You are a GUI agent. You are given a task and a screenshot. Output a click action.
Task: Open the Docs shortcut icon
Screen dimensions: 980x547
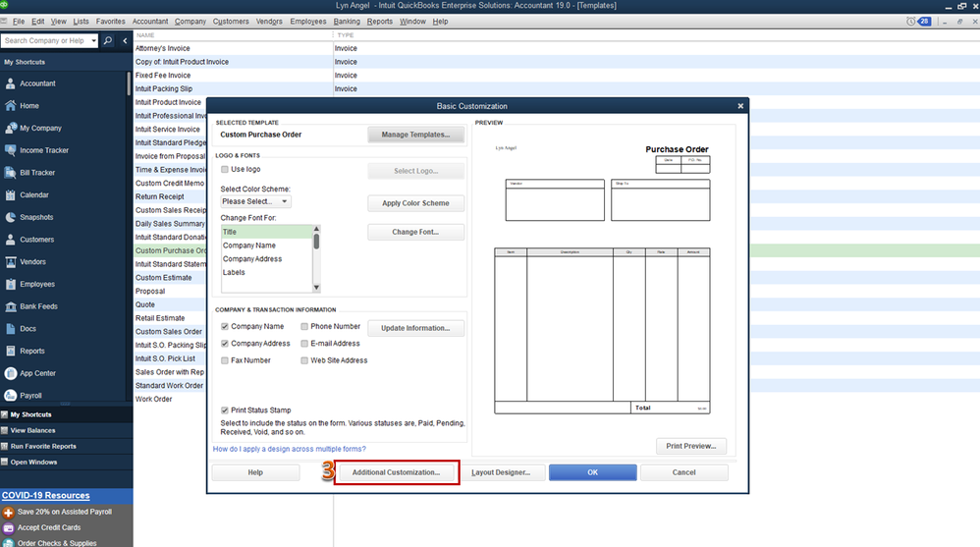pyautogui.click(x=11, y=329)
